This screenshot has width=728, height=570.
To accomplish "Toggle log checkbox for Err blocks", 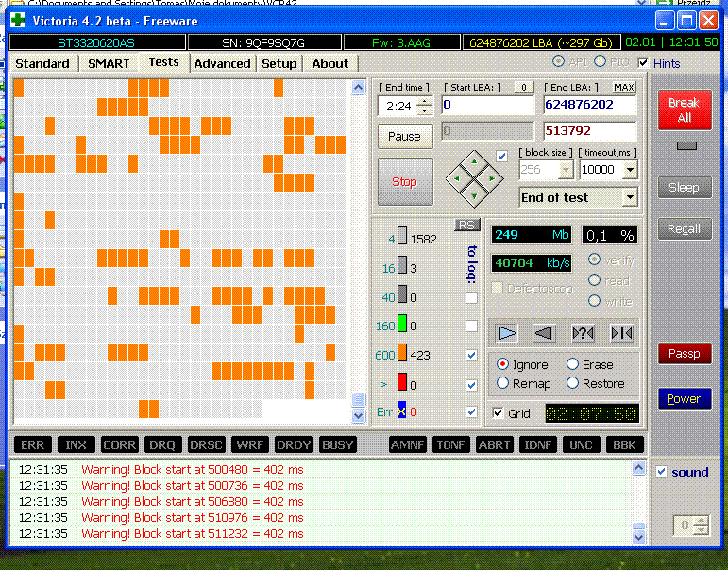I will coord(471,411).
